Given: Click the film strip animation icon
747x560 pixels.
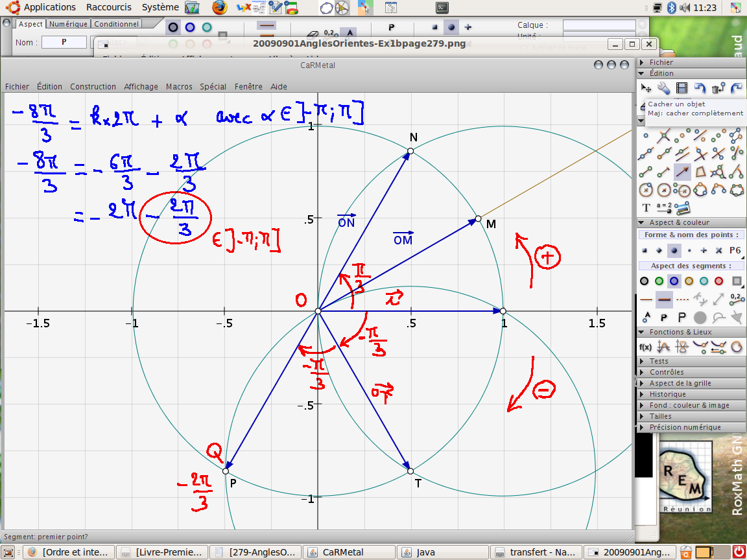Looking at the screenshot, I should click(682, 88).
